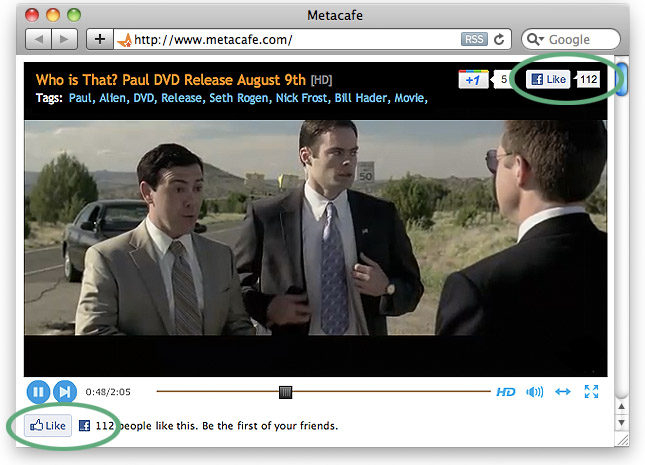
Task: Go forward with browser forward arrow
Action: (x=64, y=40)
